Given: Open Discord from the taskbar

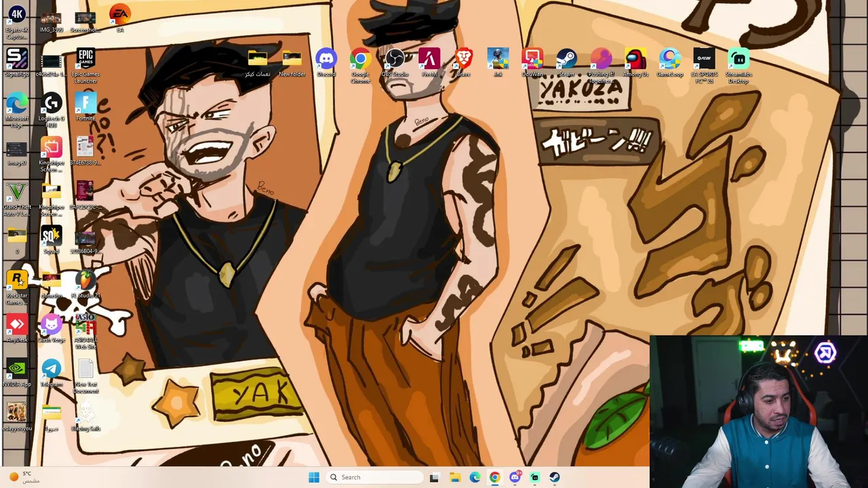Looking at the screenshot, I should [x=515, y=477].
